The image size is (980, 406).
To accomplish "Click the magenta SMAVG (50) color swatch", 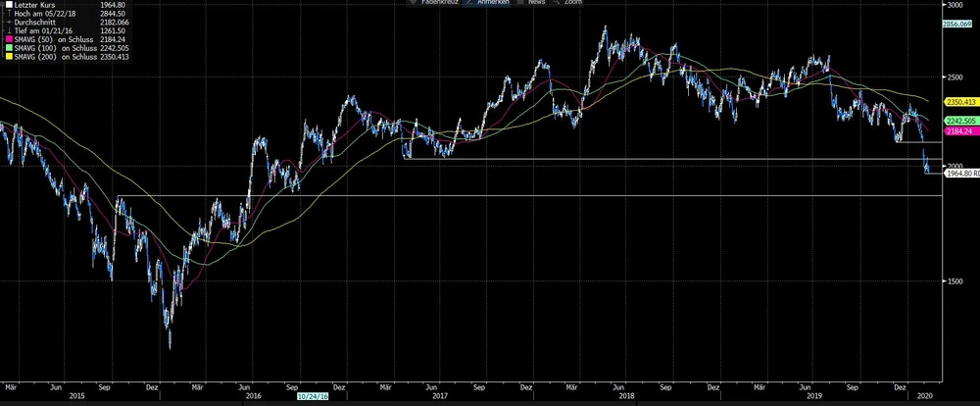I will [9, 41].
